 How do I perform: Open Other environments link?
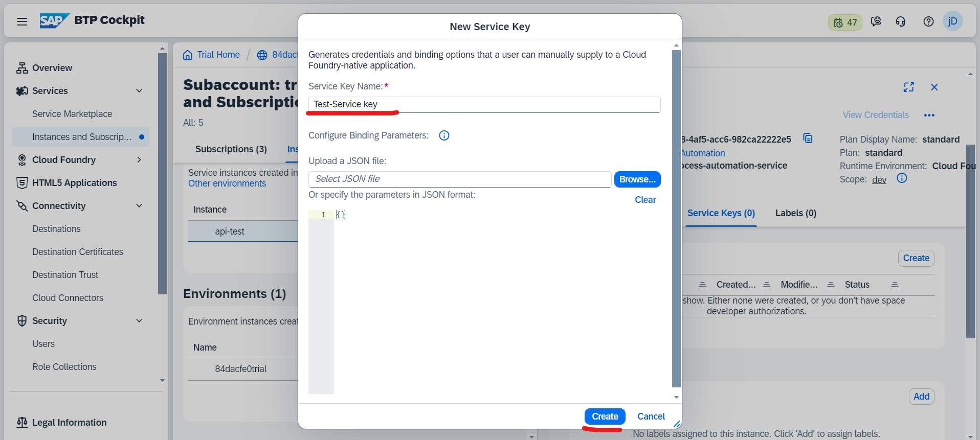click(x=227, y=183)
